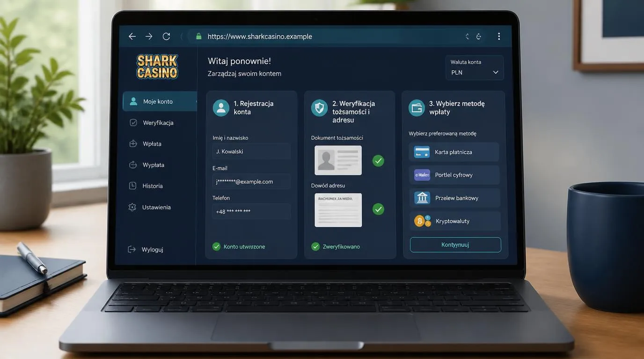This screenshot has width=644, height=359.
Task: Open Weryfikacja in the sidebar
Action: coord(159,122)
